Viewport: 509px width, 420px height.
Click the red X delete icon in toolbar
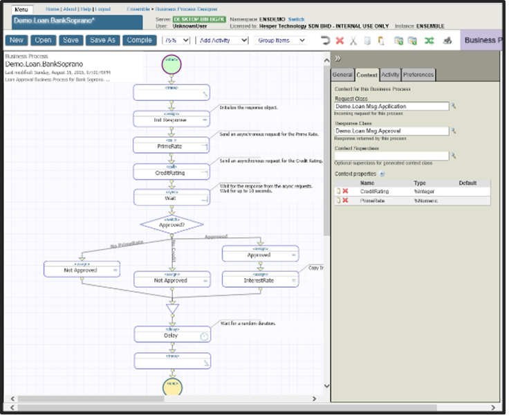coord(340,41)
